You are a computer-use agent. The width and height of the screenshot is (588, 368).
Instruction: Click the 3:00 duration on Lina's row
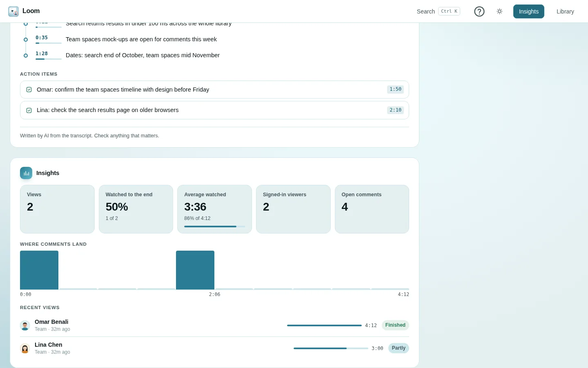click(377, 348)
